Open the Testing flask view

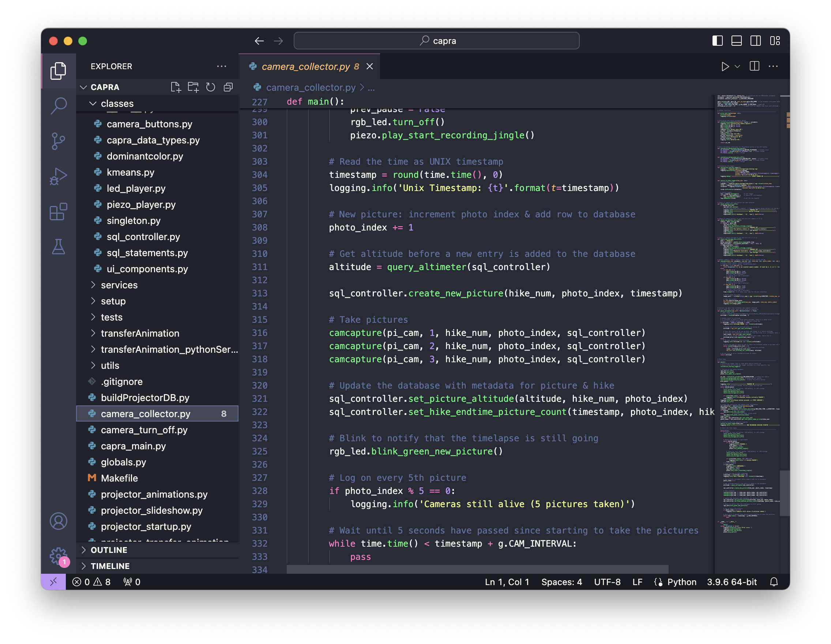58,247
